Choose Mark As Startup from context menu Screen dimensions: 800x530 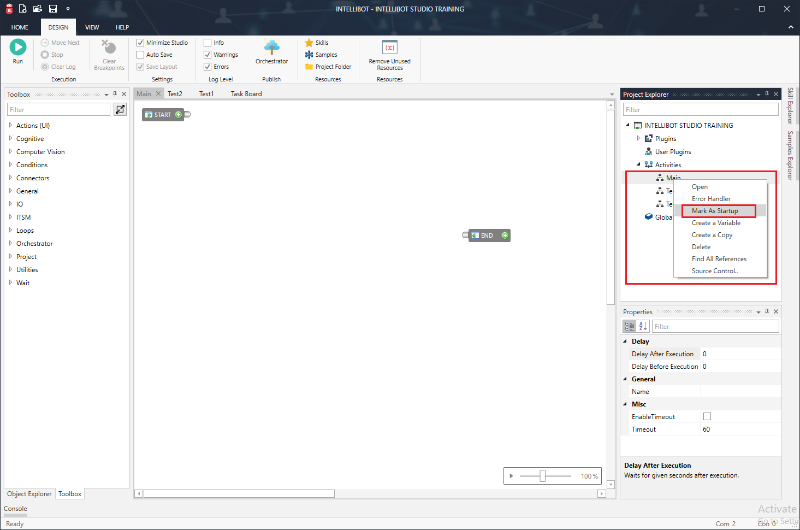pyautogui.click(x=717, y=211)
